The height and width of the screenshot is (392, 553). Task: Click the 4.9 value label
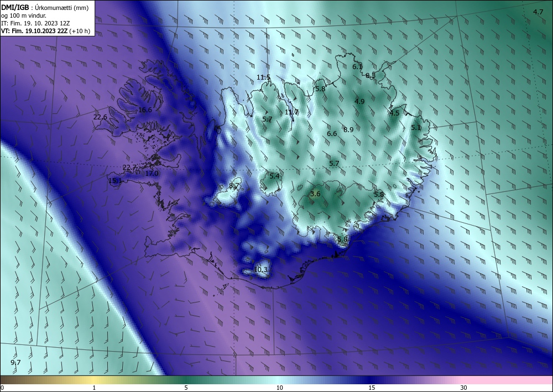pyautogui.click(x=359, y=102)
